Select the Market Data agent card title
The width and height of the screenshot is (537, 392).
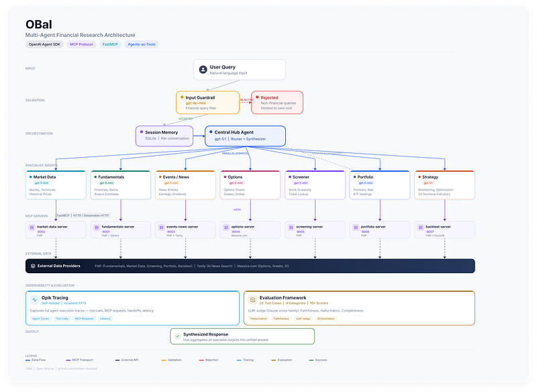click(x=44, y=177)
